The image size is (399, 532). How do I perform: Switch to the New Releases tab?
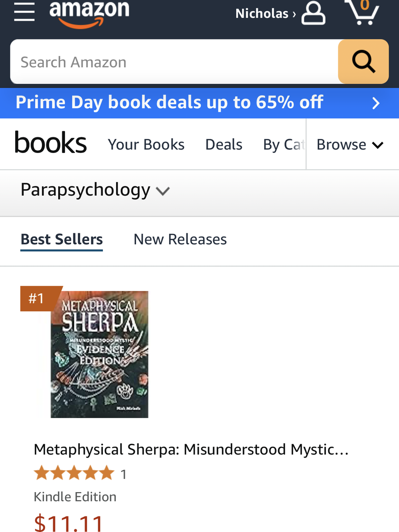[180, 239]
